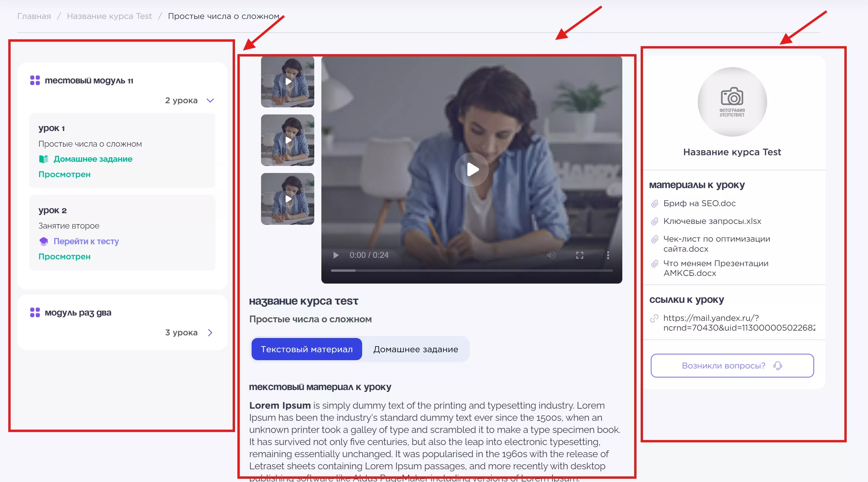
Task: Mute the video with the speaker icon
Action: click(551, 255)
